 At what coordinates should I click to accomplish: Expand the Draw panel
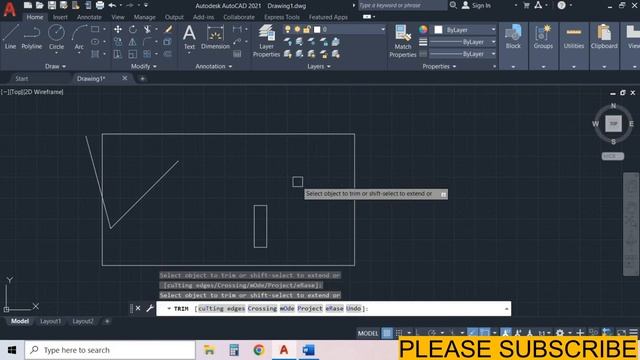click(55, 66)
